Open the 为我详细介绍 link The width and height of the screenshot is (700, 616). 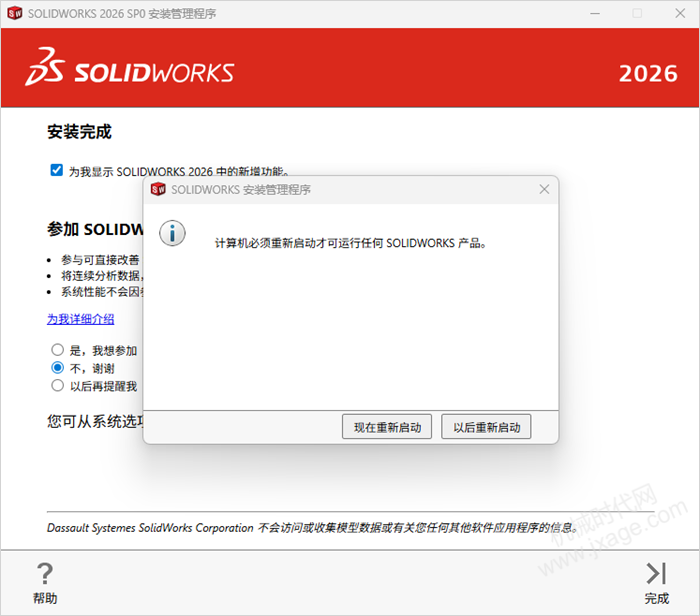[x=80, y=319]
